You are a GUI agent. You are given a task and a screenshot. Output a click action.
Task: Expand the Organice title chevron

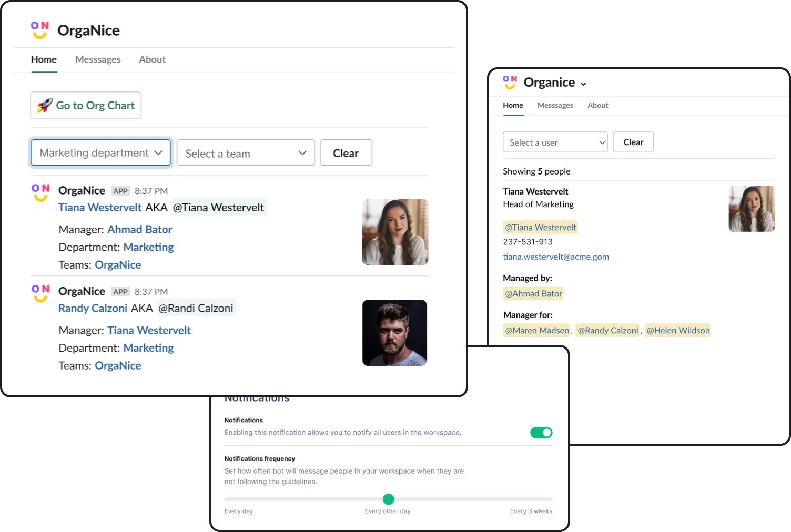[x=583, y=83]
